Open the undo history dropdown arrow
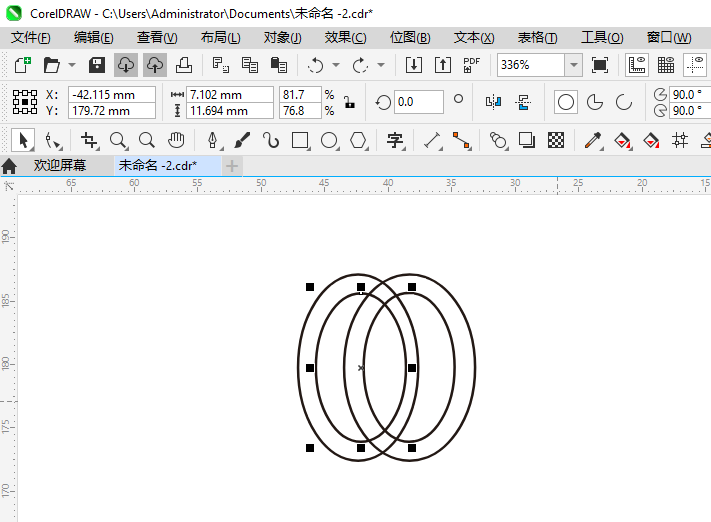Image resolution: width=711 pixels, height=522 pixels. pyautogui.click(x=336, y=65)
